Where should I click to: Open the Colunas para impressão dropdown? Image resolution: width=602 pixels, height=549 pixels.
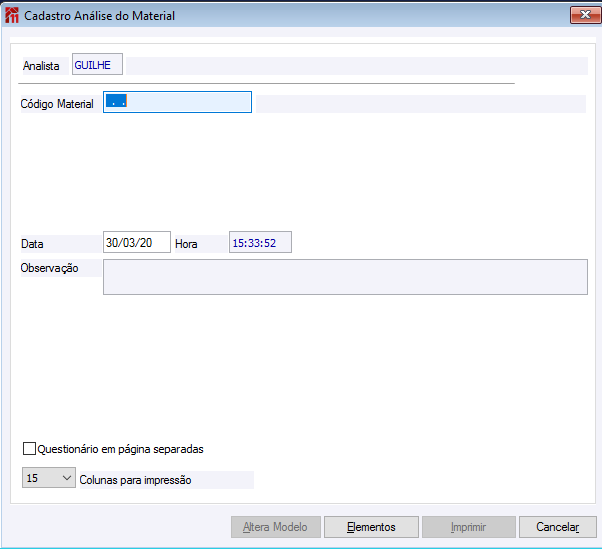[x=49, y=478]
